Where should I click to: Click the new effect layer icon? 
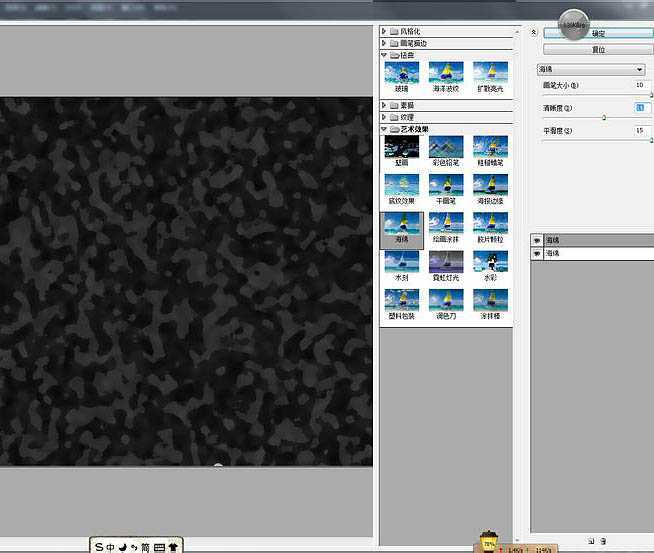[x=591, y=541]
